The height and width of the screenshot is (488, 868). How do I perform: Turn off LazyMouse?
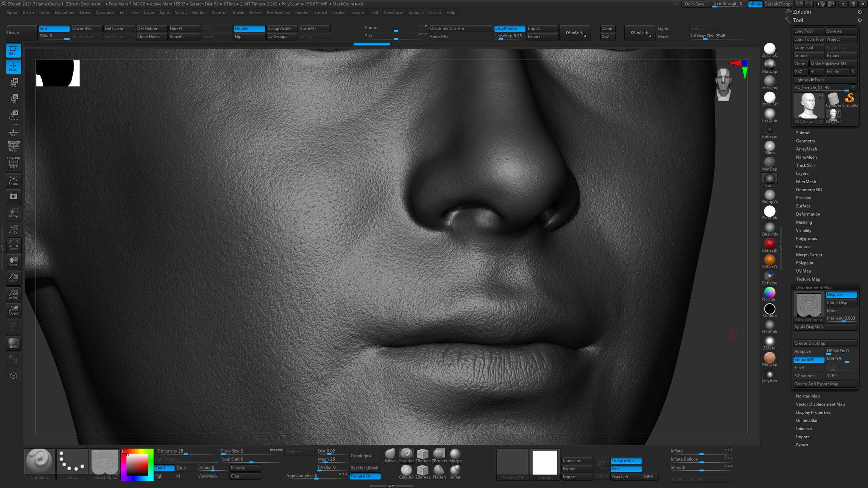pyautogui.click(x=509, y=28)
